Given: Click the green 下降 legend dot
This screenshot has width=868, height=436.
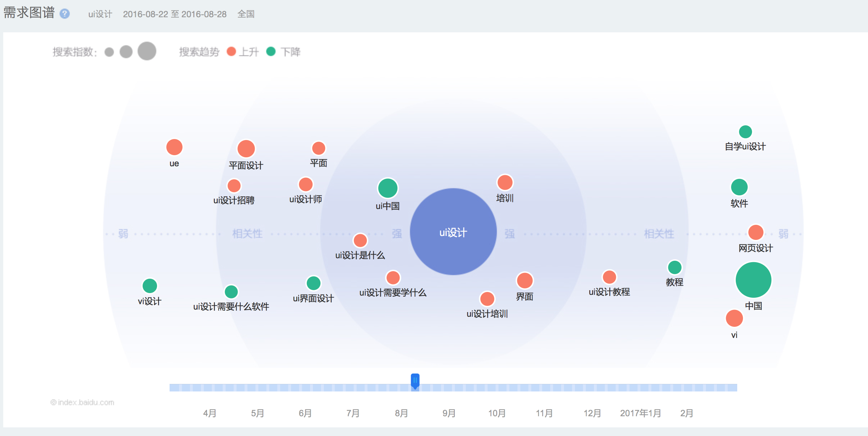Looking at the screenshot, I should click(271, 52).
